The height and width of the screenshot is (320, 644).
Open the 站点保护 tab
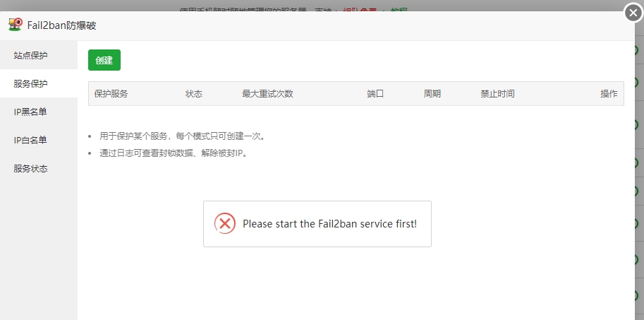39,55
